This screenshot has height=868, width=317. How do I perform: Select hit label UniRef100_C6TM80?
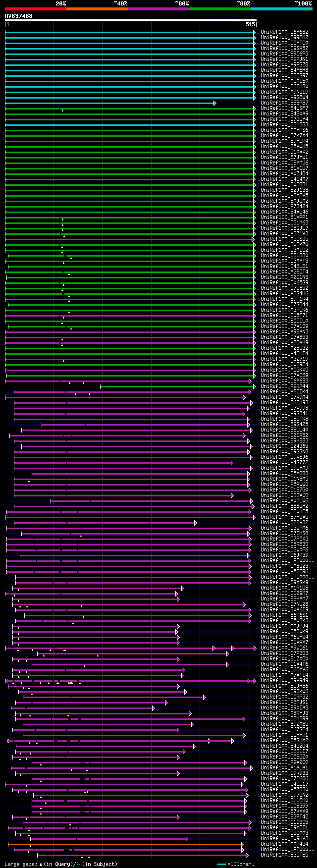click(x=284, y=87)
